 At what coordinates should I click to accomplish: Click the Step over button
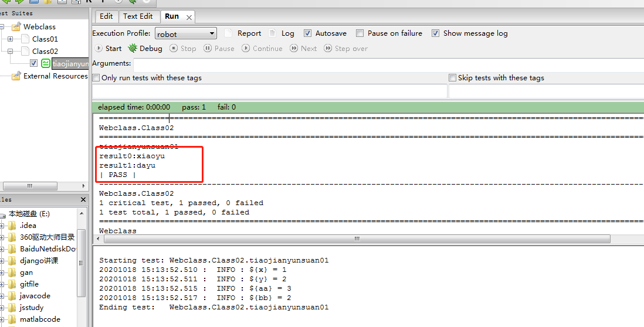[346, 49]
